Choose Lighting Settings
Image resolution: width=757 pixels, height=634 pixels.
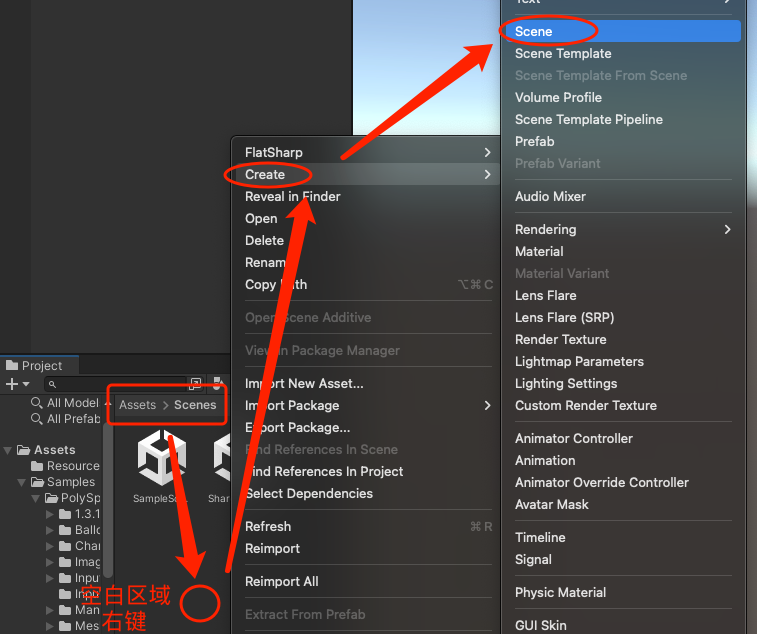coord(622,383)
